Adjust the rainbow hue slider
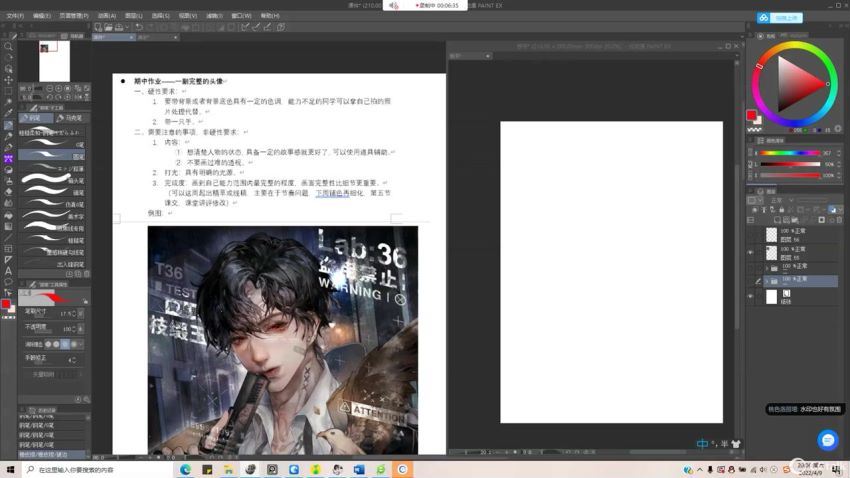Viewport: 850px width, 478px height. pos(790,153)
